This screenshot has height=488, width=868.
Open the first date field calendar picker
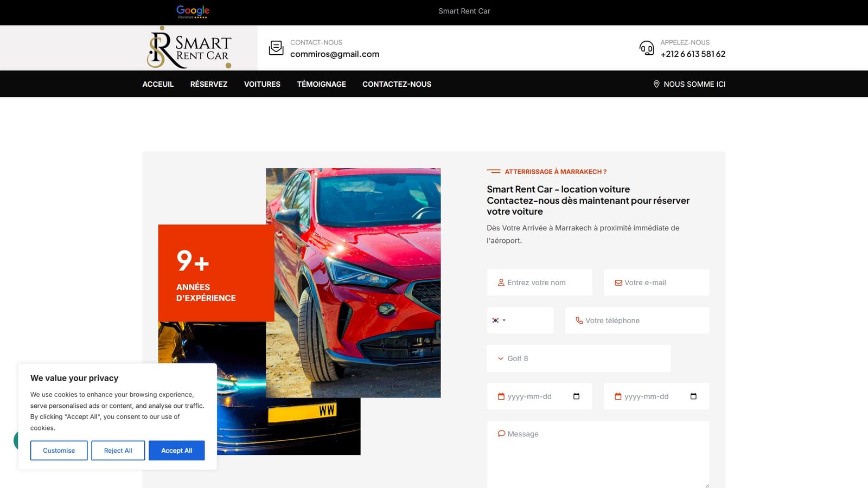[x=576, y=396]
